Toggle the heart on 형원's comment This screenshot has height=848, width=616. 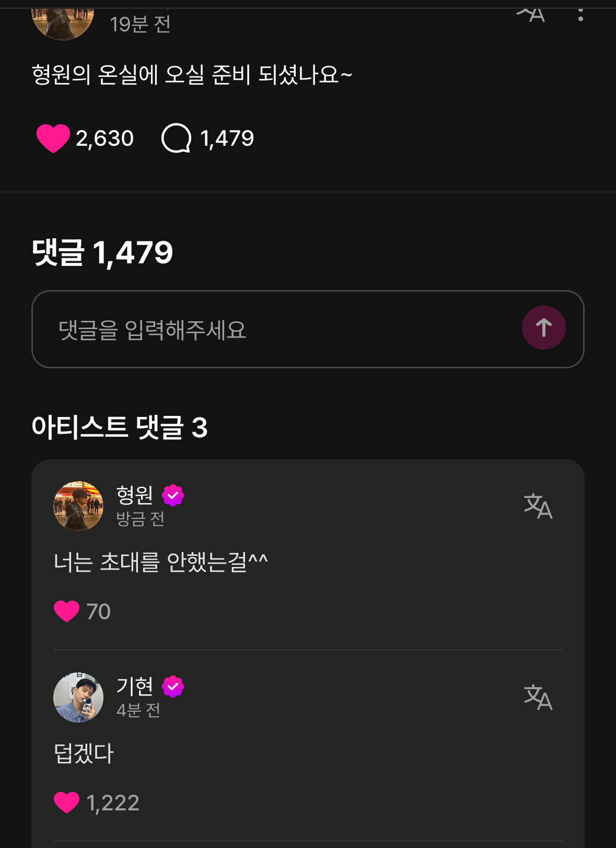click(x=67, y=611)
